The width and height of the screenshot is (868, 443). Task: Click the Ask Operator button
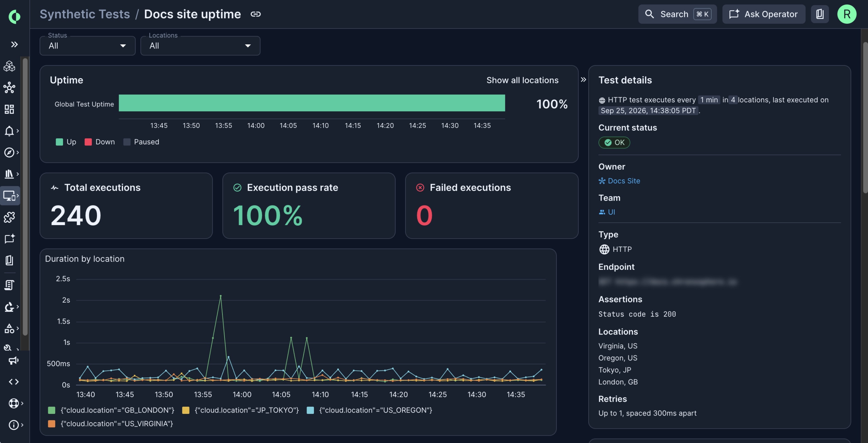click(764, 14)
